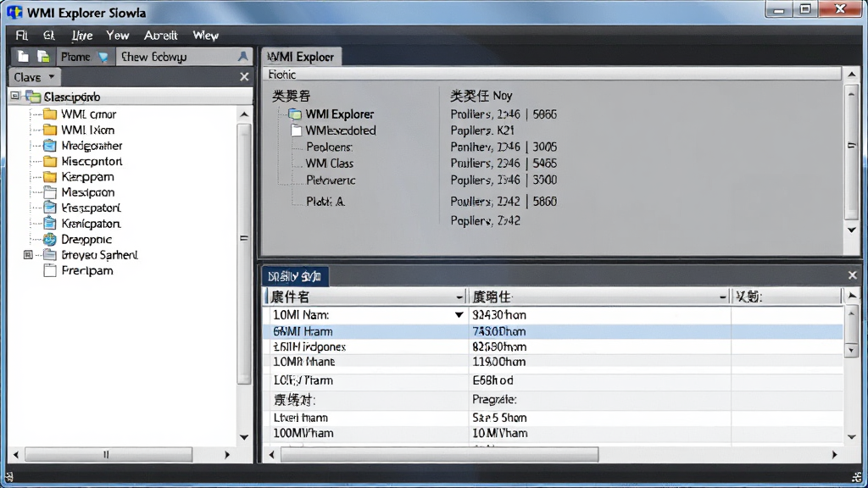The width and height of the screenshot is (868, 488).
Task: Click the 11900hom value cell
Action: pos(599,362)
